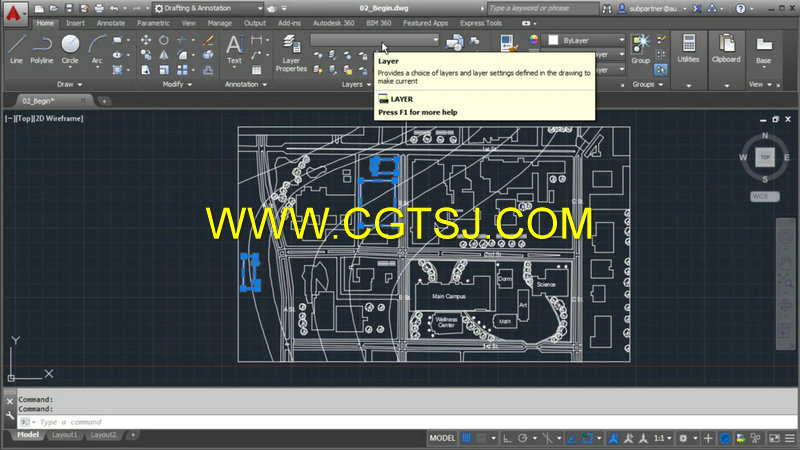Select the Arc tool
The width and height of the screenshot is (800, 450).
point(97,49)
